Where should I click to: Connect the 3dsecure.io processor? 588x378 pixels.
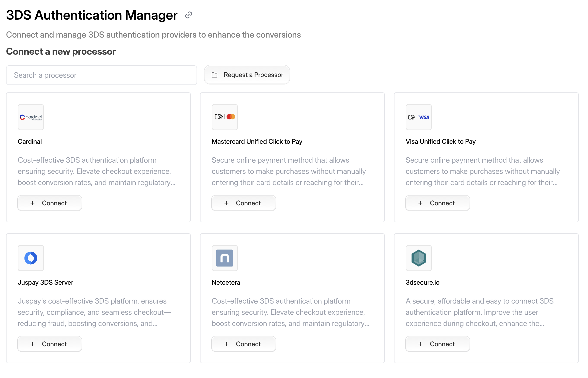coord(437,344)
